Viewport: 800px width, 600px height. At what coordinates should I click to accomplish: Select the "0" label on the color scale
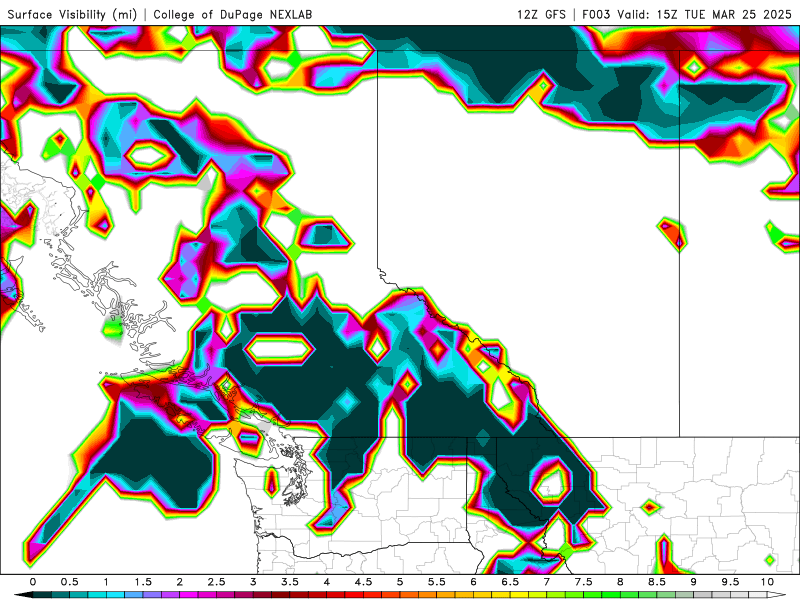[x=33, y=582]
